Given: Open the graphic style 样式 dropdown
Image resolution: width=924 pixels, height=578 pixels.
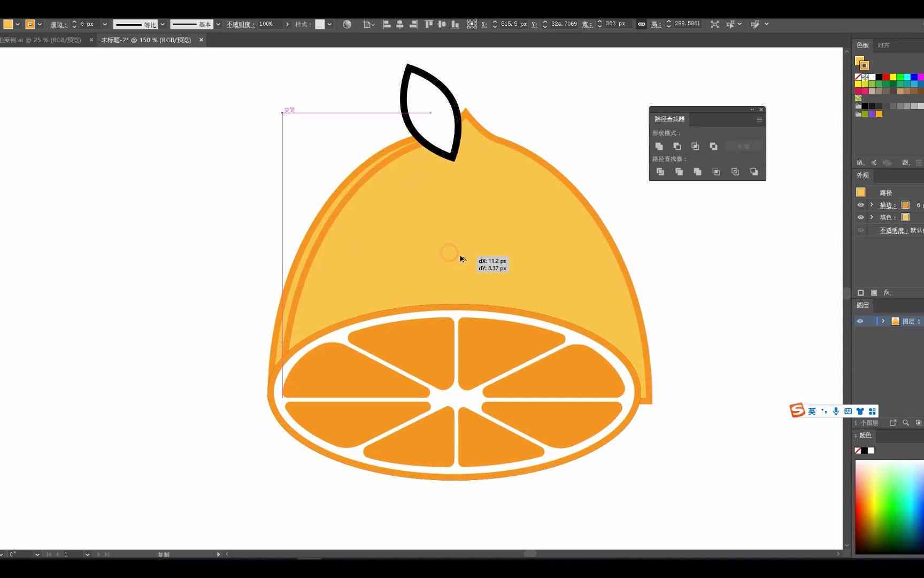Looking at the screenshot, I should click(329, 24).
